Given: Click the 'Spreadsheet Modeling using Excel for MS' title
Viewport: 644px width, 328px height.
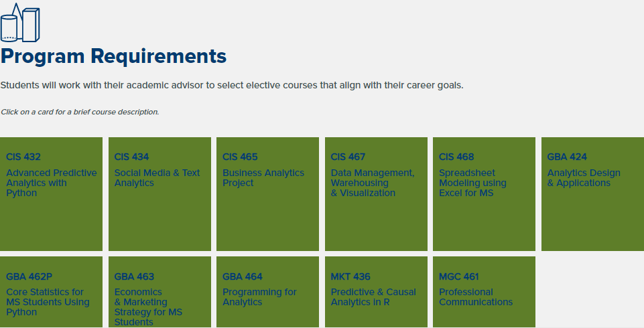Looking at the screenshot, I should [472, 183].
